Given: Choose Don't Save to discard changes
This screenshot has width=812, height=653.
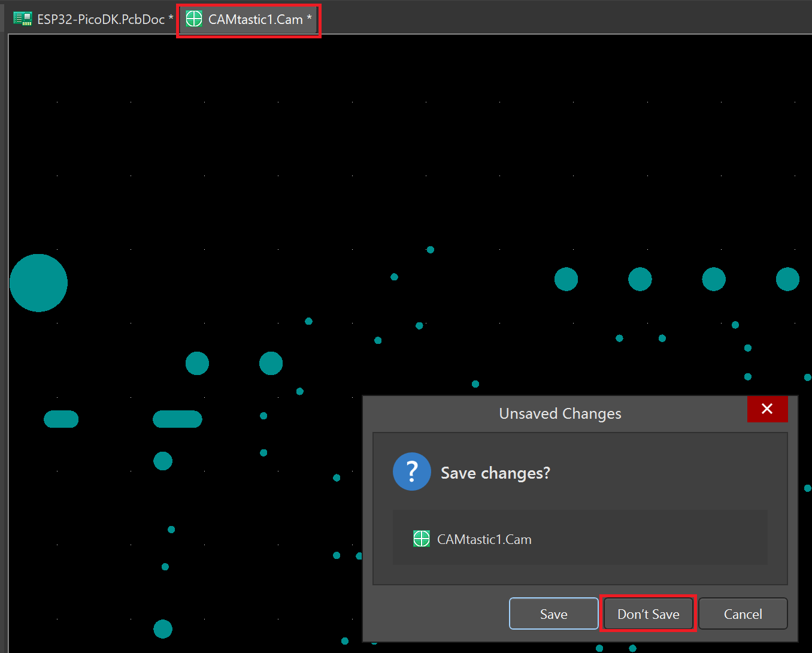Looking at the screenshot, I should tap(648, 614).
